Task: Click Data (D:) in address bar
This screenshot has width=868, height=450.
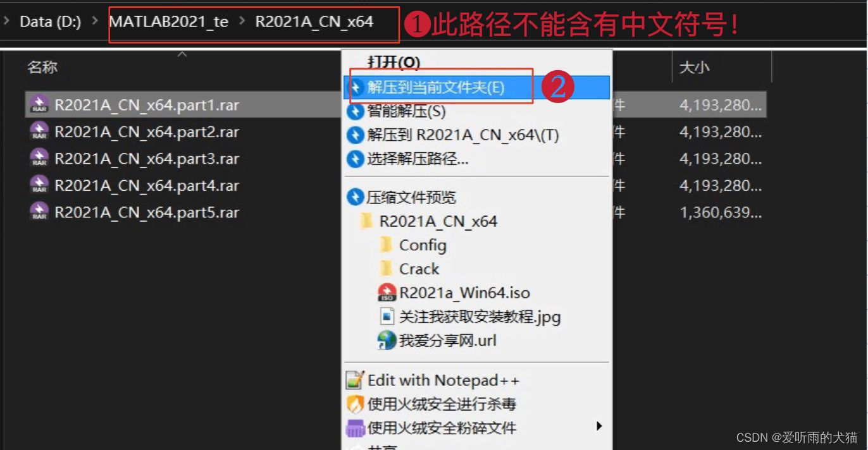Action: pyautogui.click(x=51, y=21)
